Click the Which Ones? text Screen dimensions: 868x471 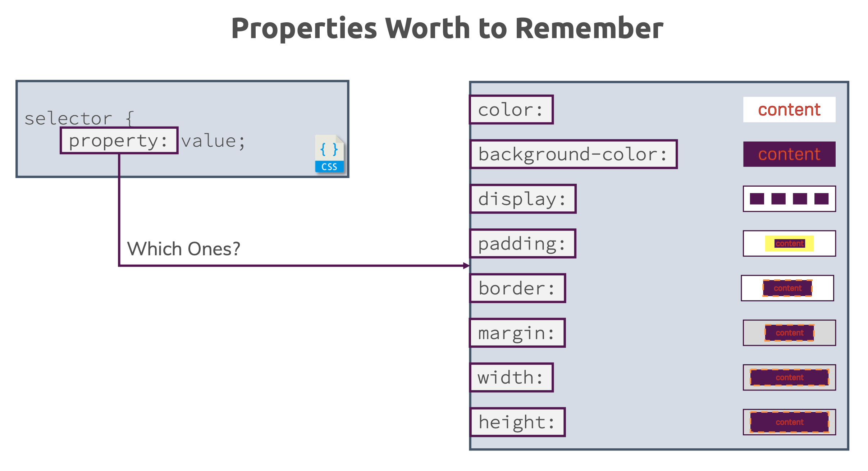[184, 249]
